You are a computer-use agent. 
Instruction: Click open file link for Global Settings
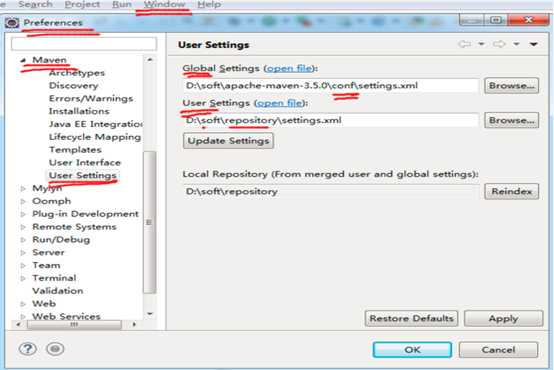pyautogui.click(x=290, y=68)
